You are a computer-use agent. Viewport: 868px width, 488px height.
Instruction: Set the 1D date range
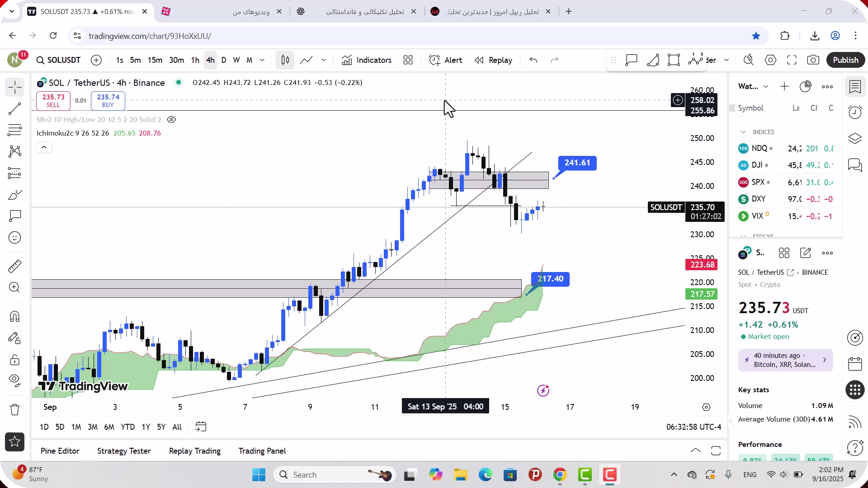point(44,427)
